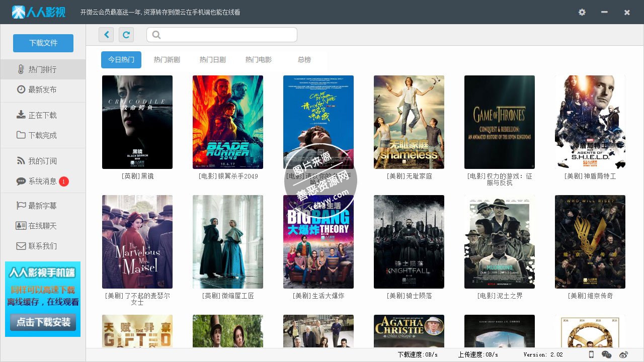Click the folder icon beside 下载完成
Screen dimensions: 644x362
tap(21, 135)
